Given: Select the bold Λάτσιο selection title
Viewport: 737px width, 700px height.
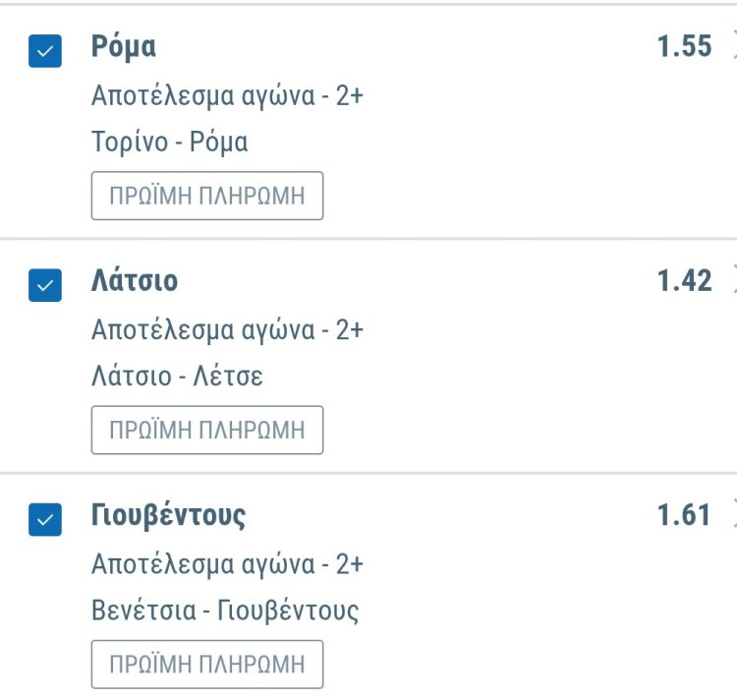Looking at the screenshot, I should [x=134, y=281].
